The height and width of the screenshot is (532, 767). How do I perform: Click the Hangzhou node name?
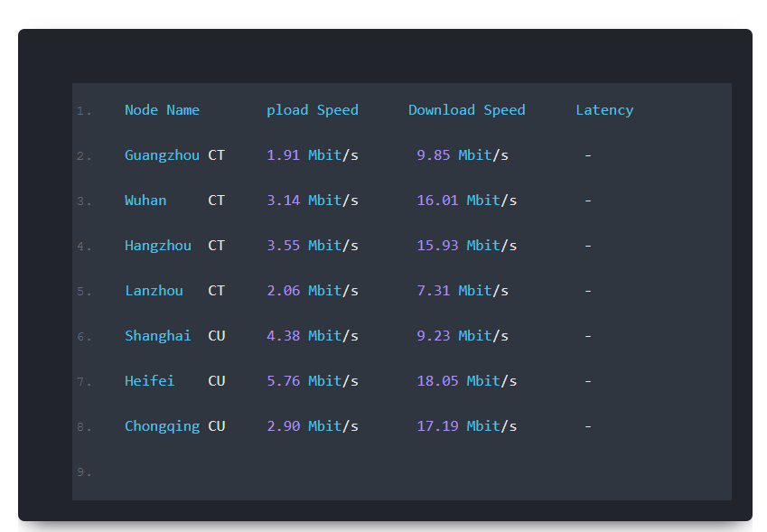[158, 245]
